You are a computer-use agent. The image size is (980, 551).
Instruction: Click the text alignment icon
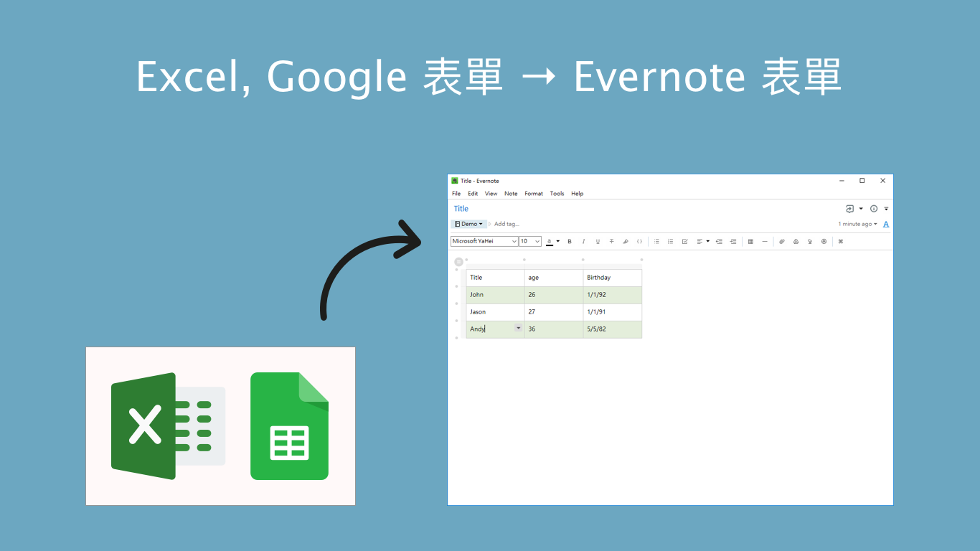point(699,242)
